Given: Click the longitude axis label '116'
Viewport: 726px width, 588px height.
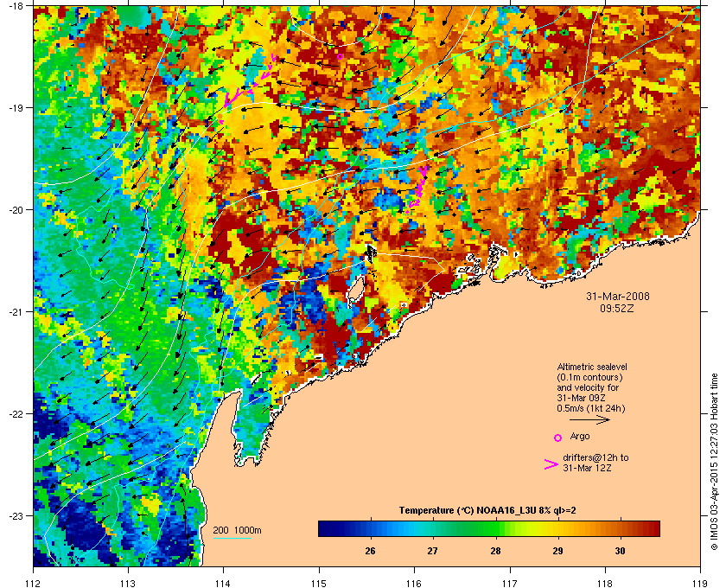Looking at the screenshot, I should 414,583.
